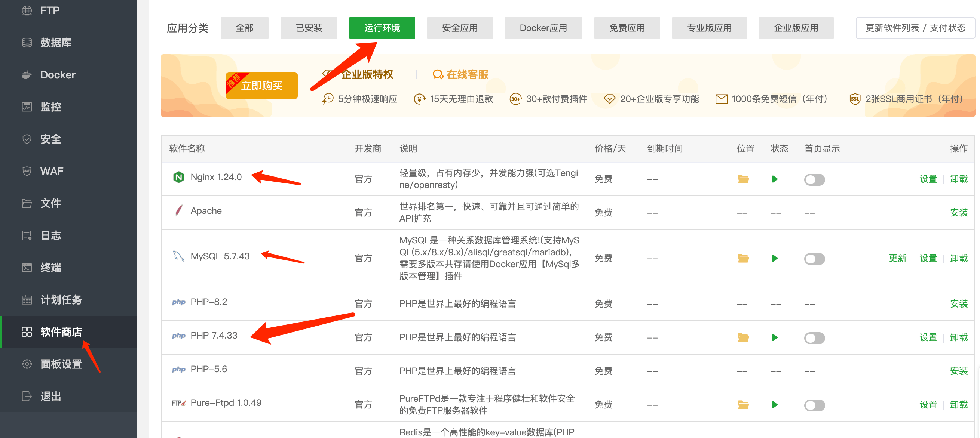Click 更新软件列表 / 支付状态 button
The image size is (980, 438).
tap(915, 28)
